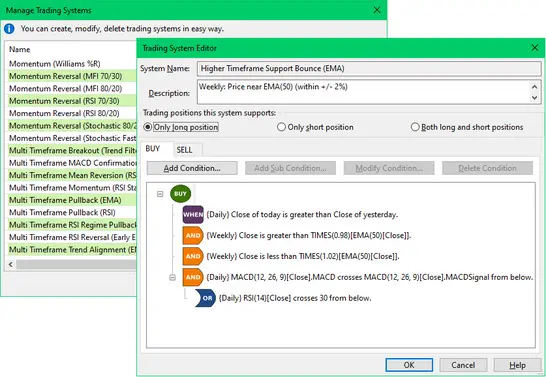Select AND icon for Daily MACD crosses condition

(x=193, y=277)
